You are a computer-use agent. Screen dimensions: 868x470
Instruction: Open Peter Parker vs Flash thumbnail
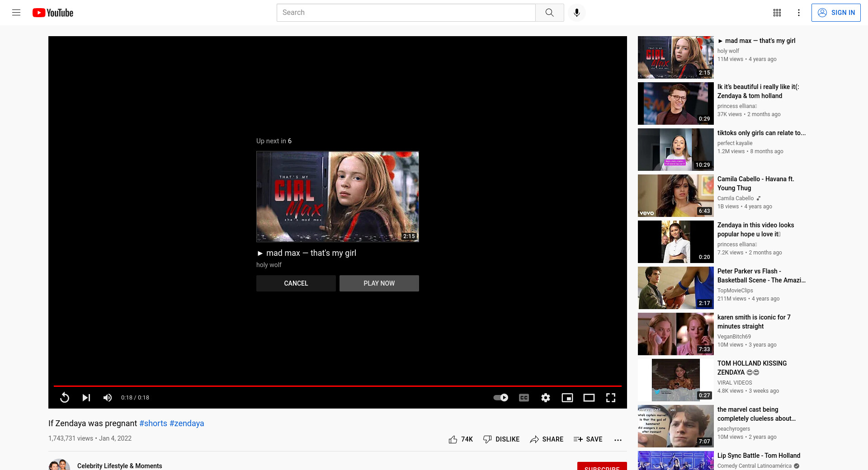click(x=675, y=288)
